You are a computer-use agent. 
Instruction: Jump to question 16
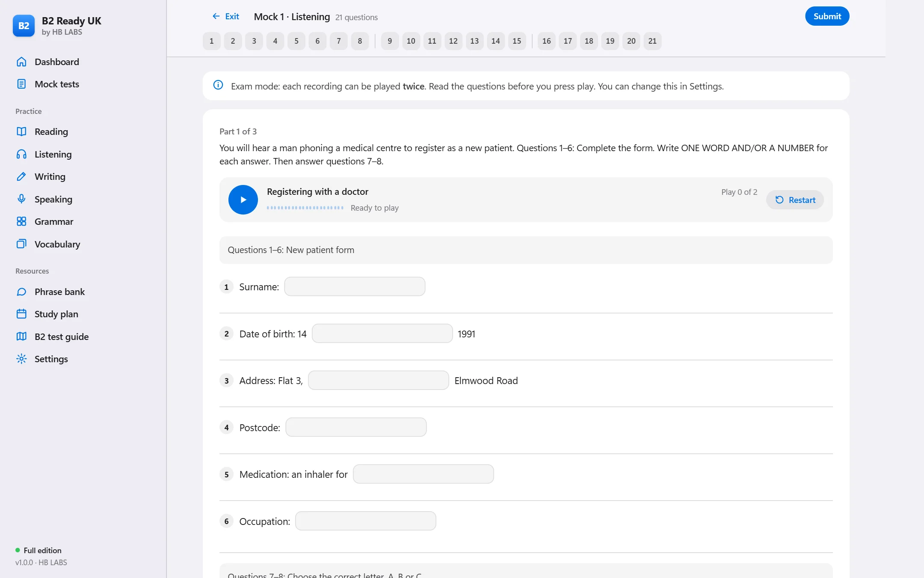[546, 41]
